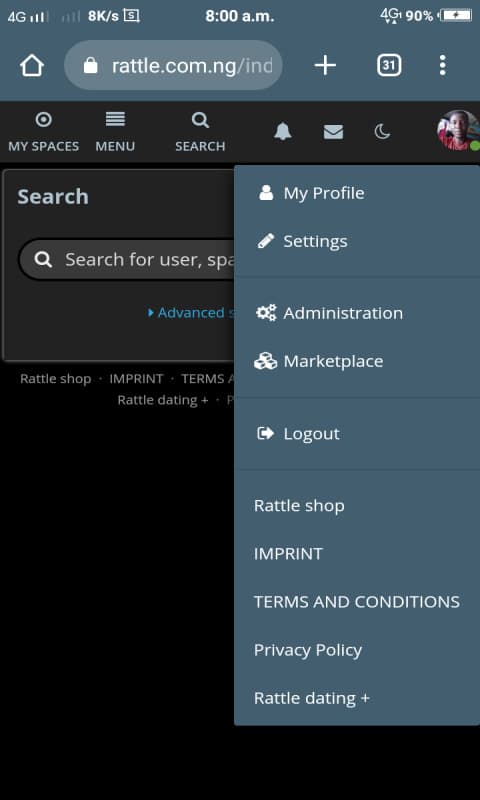Open My Spaces from the top bar
The width and height of the screenshot is (480, 800).
click(43, 133)
